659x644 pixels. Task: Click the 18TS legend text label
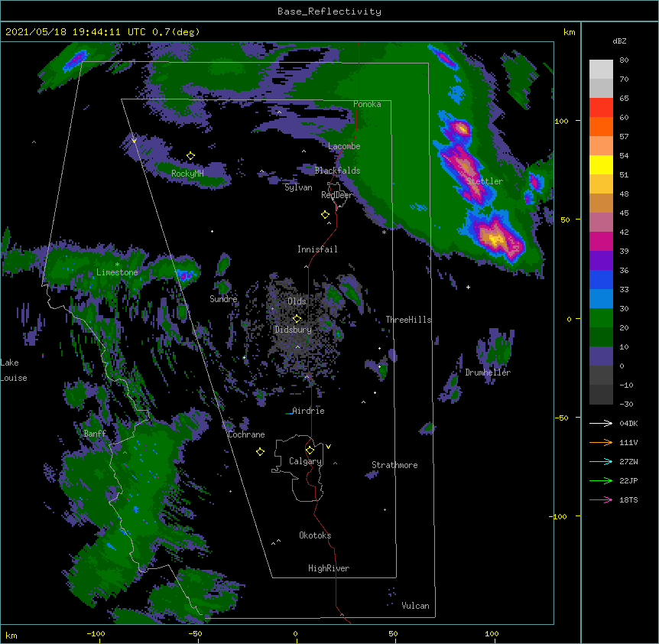[x=628, y=499]
